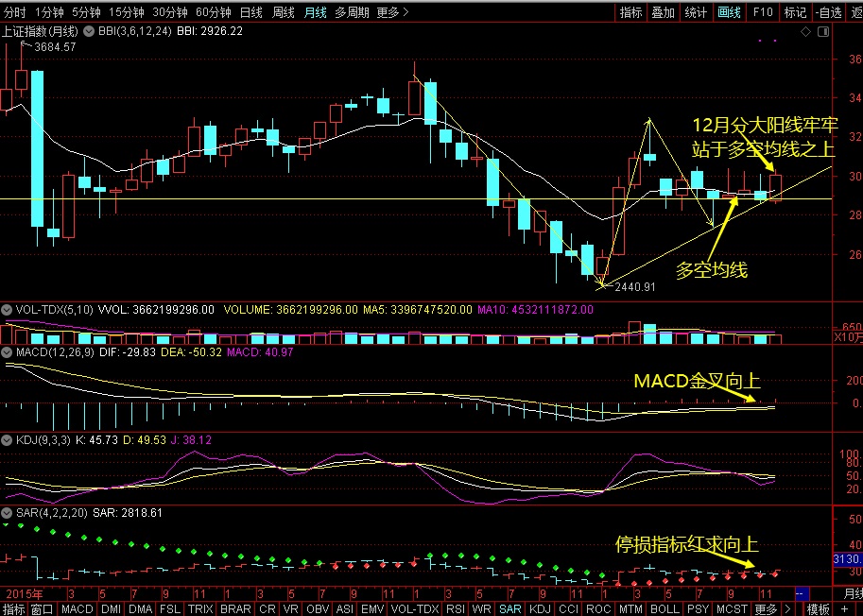This screenshot has height=616, width=863.
Task: Select the 模板 template button
Action: [x=820, y=609]
